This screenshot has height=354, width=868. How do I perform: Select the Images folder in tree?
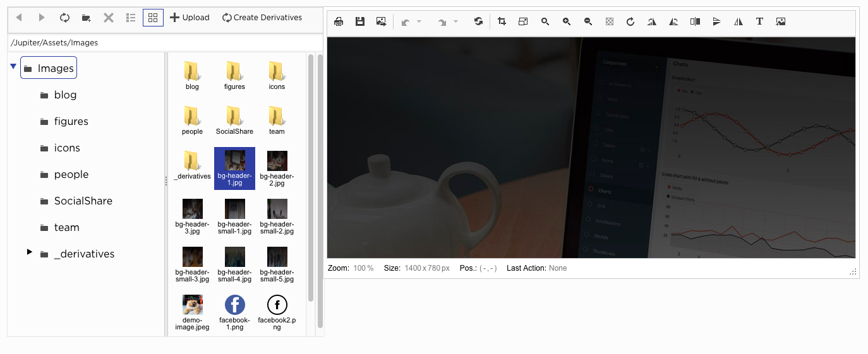(x=49, y=68)
